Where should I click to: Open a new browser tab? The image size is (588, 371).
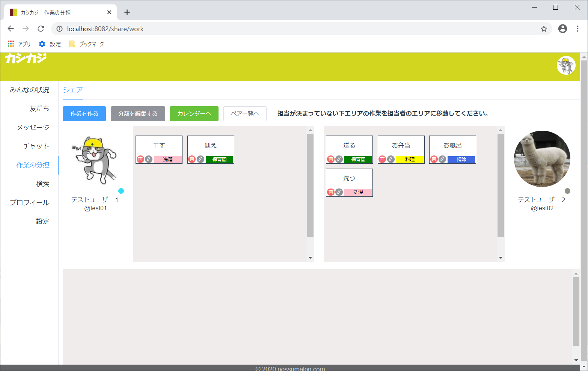point(127,12)
